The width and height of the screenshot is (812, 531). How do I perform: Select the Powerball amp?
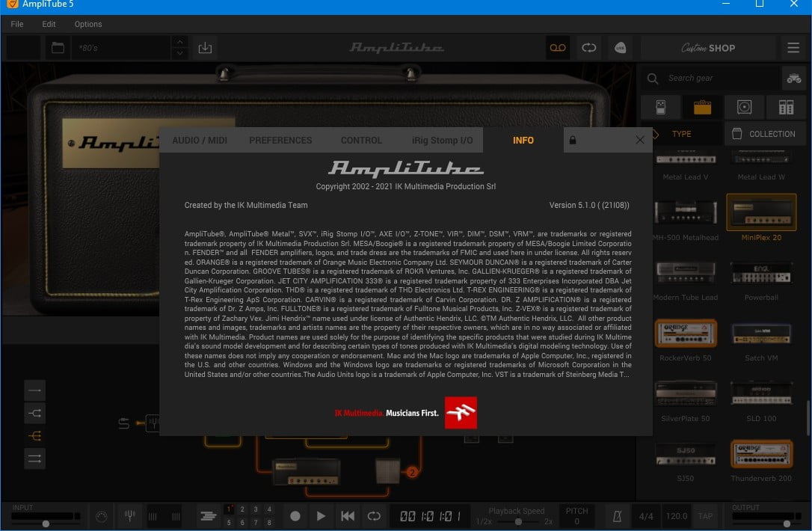(761, 280)
